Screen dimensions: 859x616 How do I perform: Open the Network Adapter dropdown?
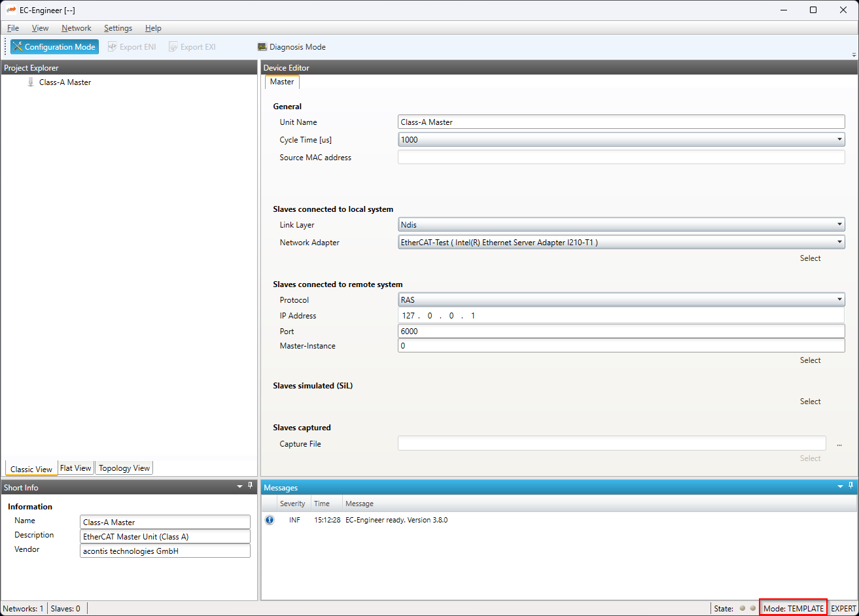(839, 243)
